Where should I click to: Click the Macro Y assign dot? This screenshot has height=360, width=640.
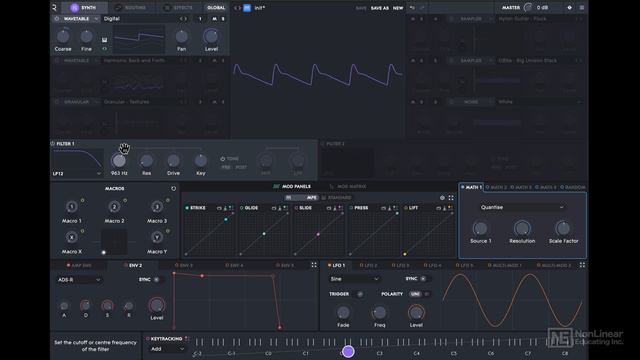click(167, 231)
